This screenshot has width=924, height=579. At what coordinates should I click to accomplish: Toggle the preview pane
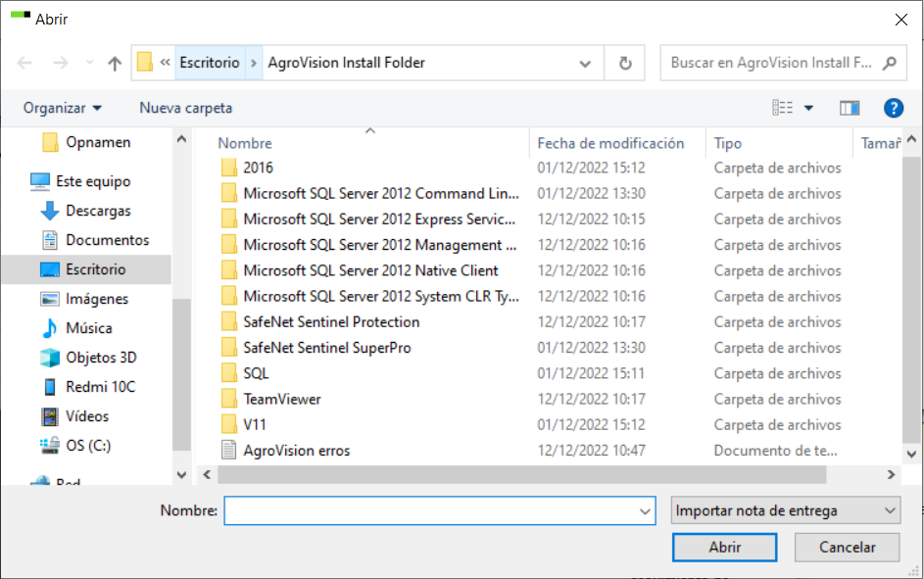850,108
